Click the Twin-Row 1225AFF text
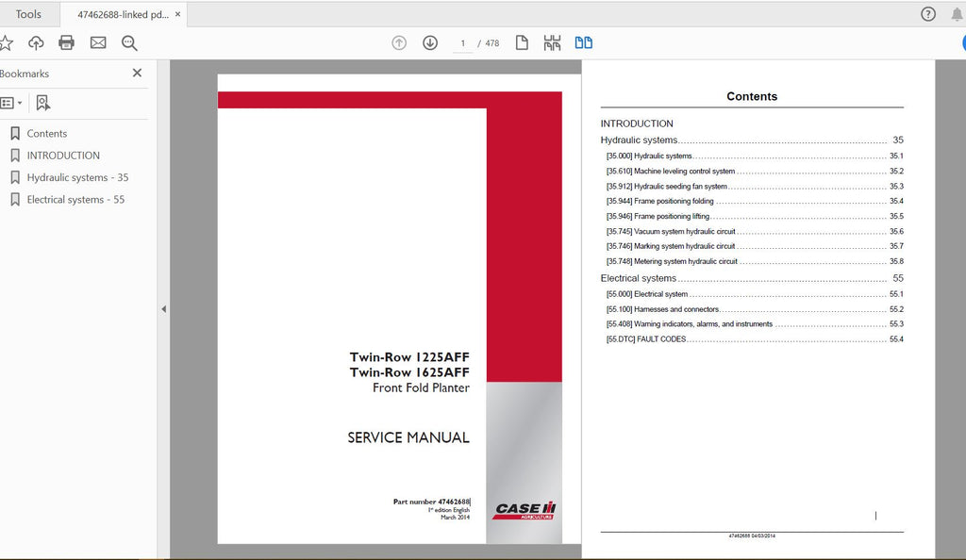The image size is (966, 560). pyautogui.click(x=409, y=357)
